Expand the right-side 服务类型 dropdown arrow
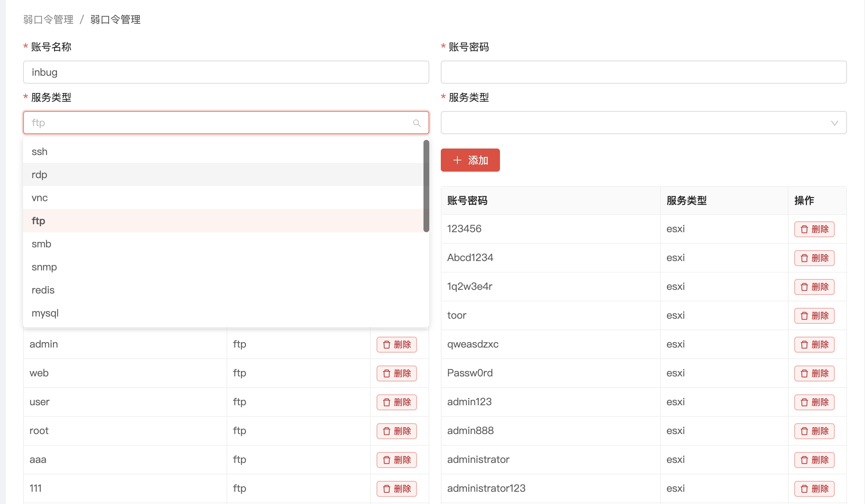The width and height of the screenshot is (865, 504). pos(834,123)
